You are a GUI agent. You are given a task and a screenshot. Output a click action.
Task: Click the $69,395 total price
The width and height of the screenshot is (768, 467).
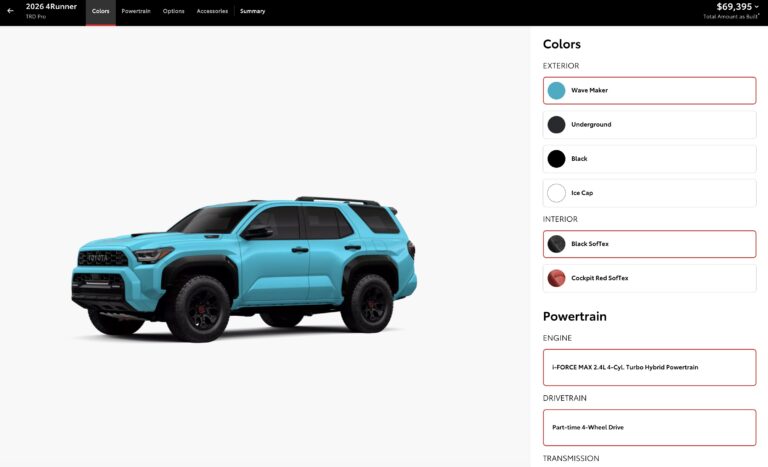coord(734,7)
